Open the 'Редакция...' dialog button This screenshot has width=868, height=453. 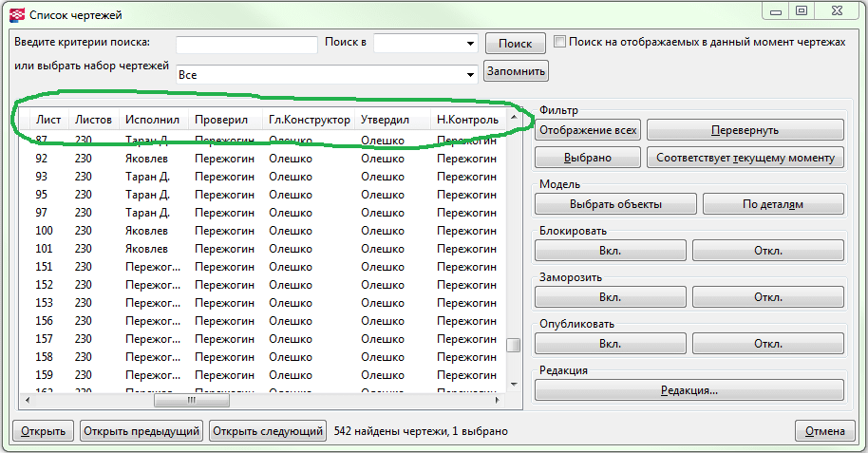point(689,390)
